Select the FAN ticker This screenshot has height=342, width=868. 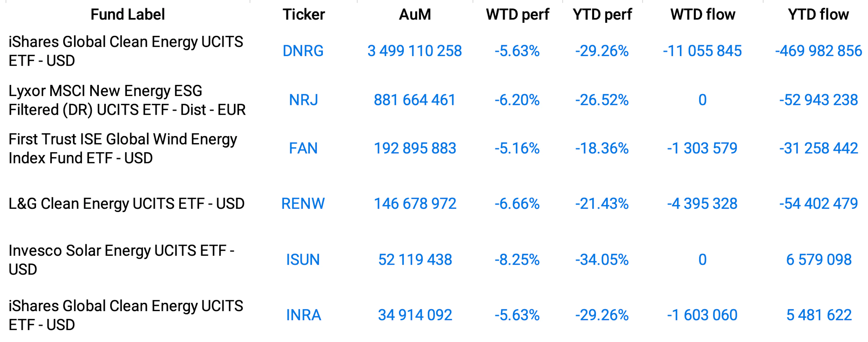point(303,148)
